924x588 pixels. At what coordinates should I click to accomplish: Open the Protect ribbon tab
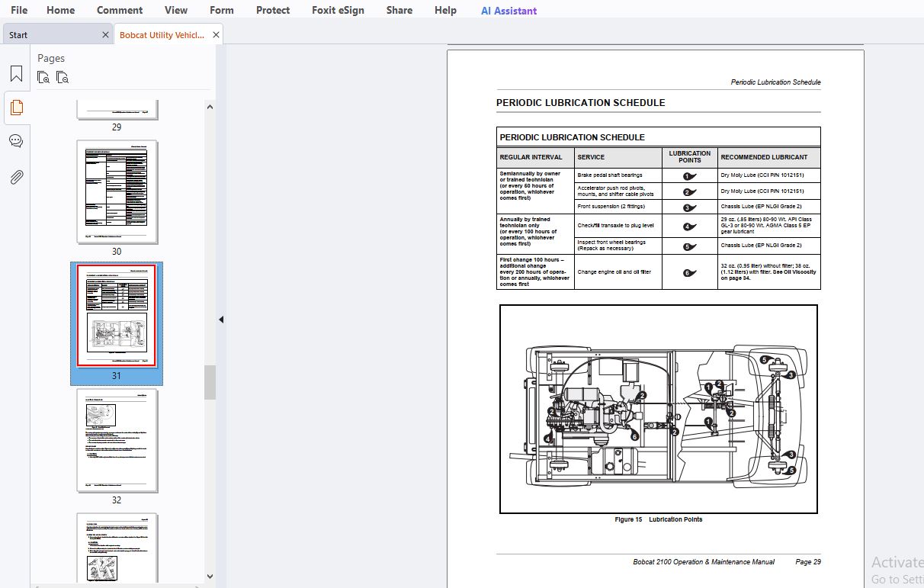coord(273,10)
